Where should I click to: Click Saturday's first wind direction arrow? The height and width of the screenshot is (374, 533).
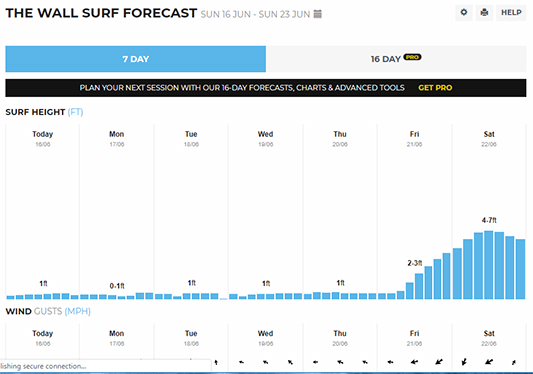click(x=464, y=362)
